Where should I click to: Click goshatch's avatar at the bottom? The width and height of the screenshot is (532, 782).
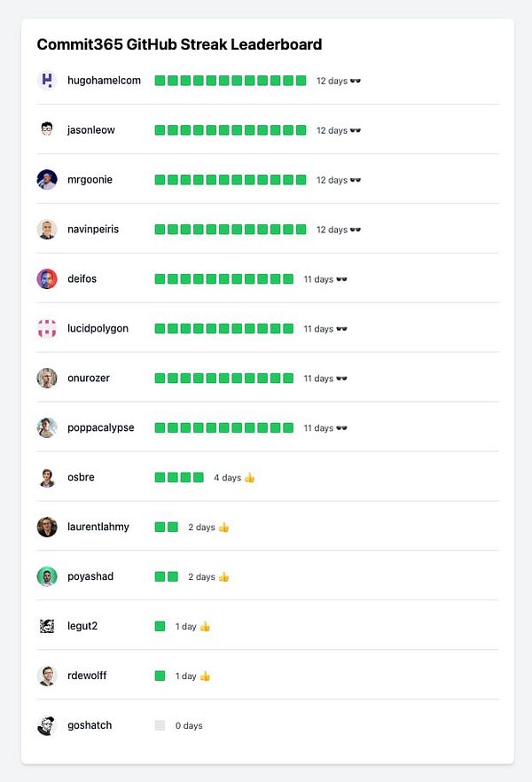coord(47,724)
